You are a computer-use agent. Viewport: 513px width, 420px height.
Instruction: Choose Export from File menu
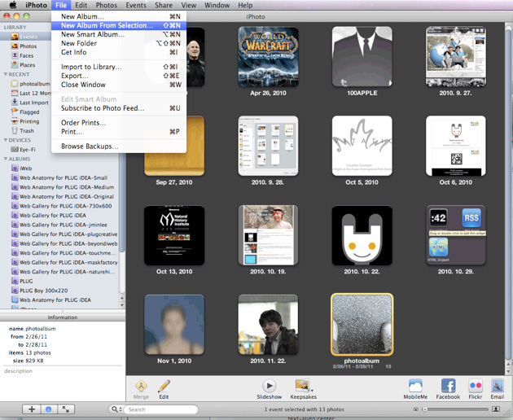pos(119,76)
